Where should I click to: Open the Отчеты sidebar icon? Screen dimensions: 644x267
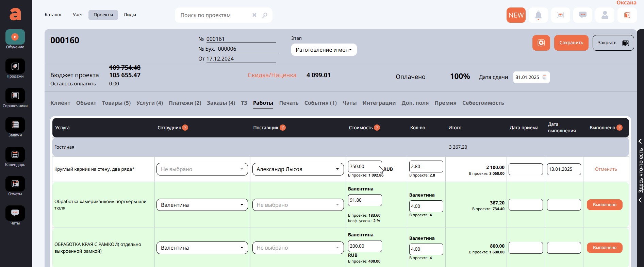(15, 186)
